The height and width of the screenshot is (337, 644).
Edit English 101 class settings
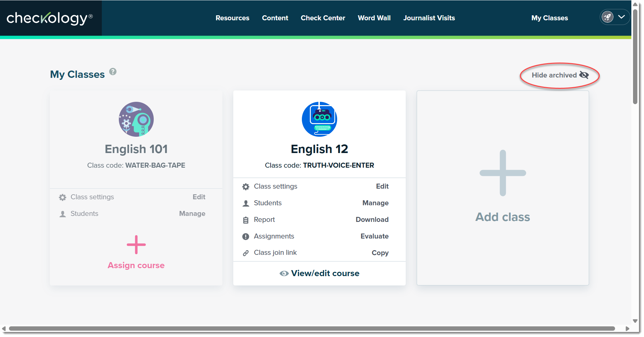point(199,197)
